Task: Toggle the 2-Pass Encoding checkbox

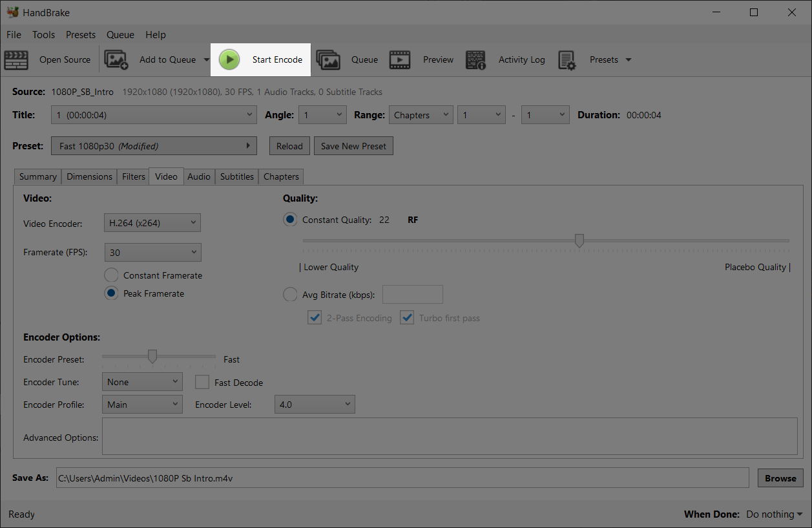Action: pyautogui.click(x=315, y=318)
